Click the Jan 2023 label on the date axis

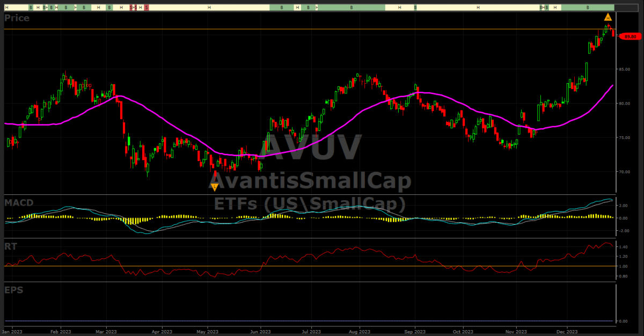pos(13,332)
